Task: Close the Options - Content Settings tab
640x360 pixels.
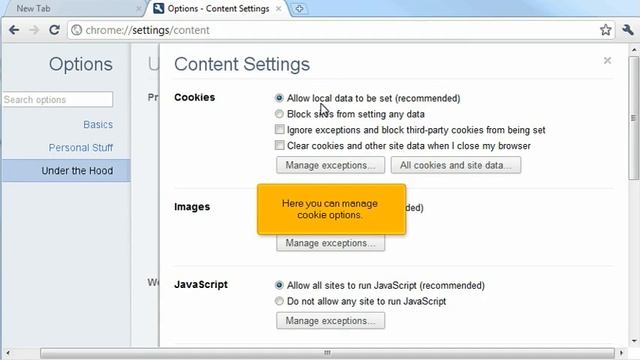Action: point(278,9)
